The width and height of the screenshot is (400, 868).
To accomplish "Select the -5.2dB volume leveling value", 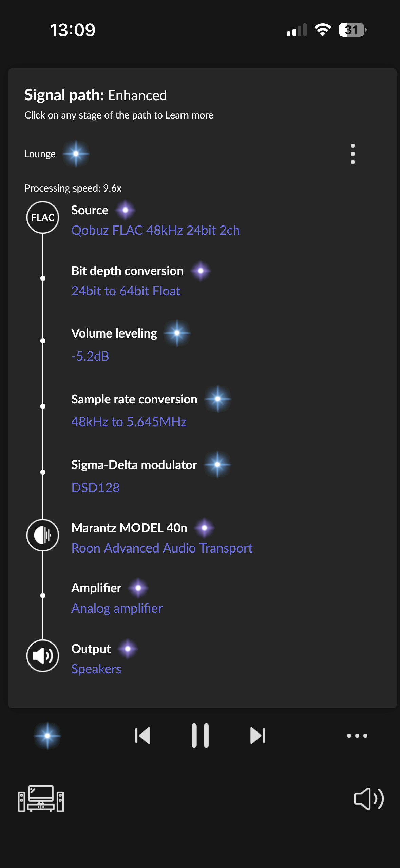I will tap(90, 356).
